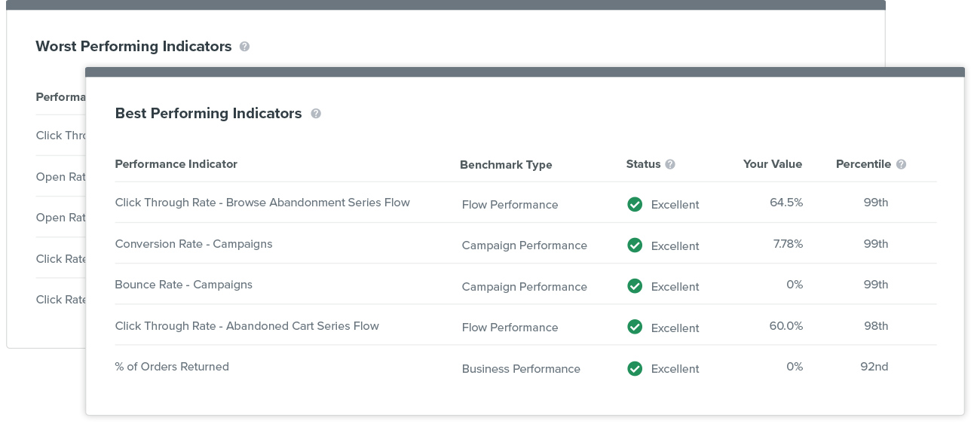Click green checkmark for % of Orders Returned

pyautogui.click(x=635, y=368)
